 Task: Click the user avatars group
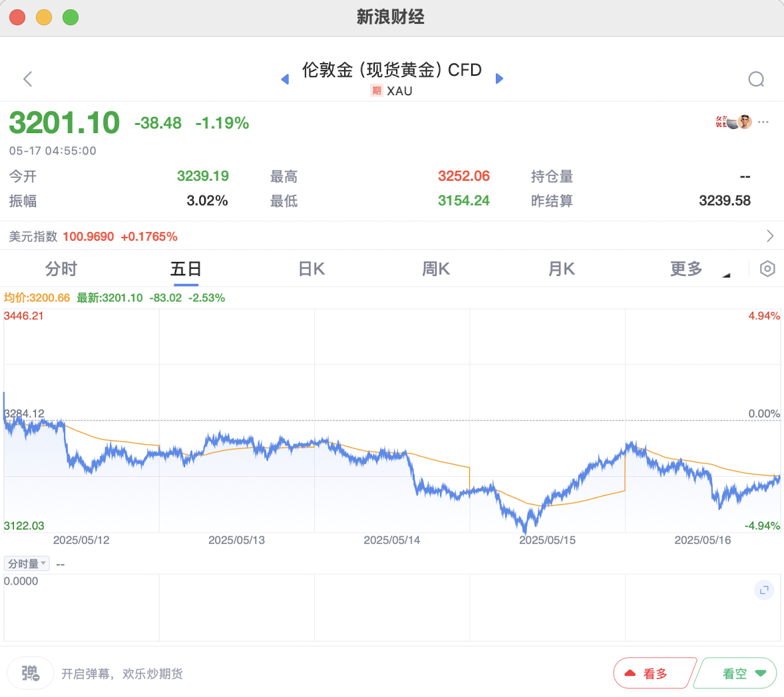(x=733, y=122)
